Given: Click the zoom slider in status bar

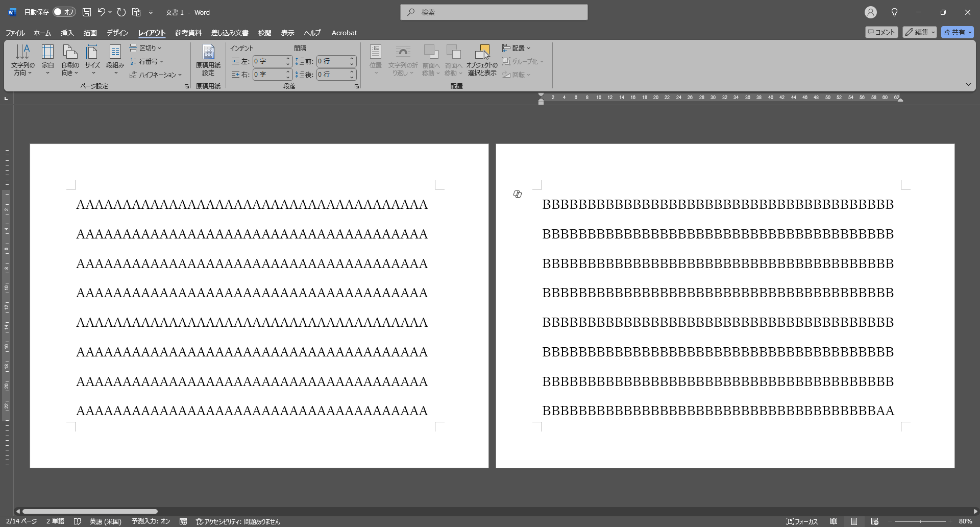Looking at the screenshot, I should point(920,521).
